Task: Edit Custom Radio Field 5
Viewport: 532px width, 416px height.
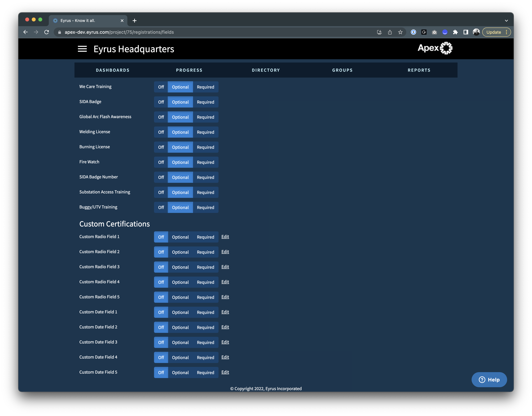Action: (225, 297)
